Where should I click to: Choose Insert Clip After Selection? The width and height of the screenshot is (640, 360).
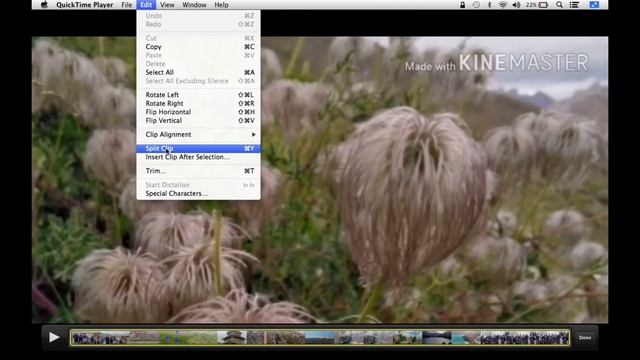198,157
